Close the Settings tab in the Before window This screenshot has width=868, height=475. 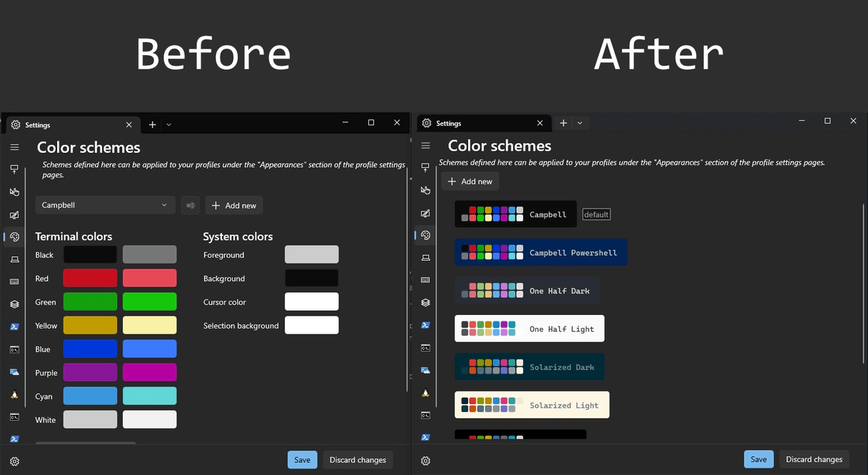click(x=129, y=125)
